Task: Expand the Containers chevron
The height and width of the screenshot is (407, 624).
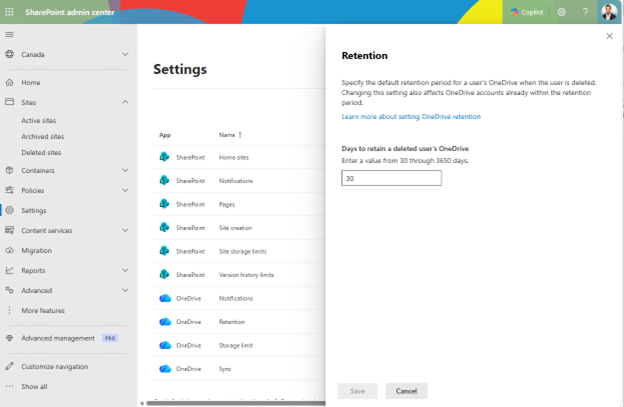Action: click(125, 170)
